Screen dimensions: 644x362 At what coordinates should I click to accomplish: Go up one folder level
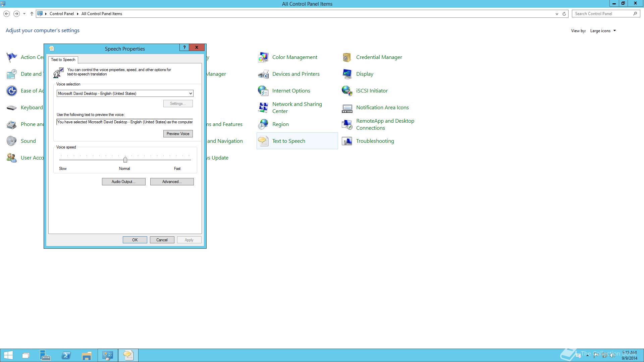click(x=32, y=14)
